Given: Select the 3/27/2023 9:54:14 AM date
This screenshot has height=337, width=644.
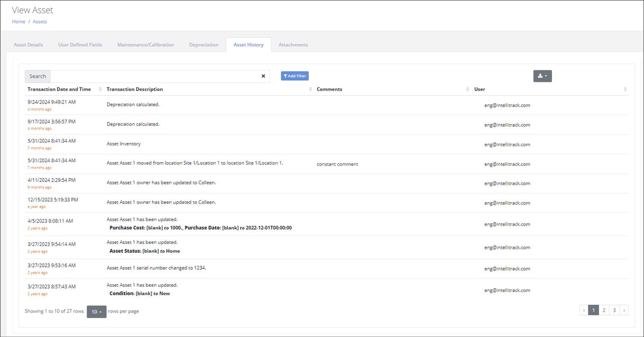Looking at the screenshot, I should click(x=52, y=244).
